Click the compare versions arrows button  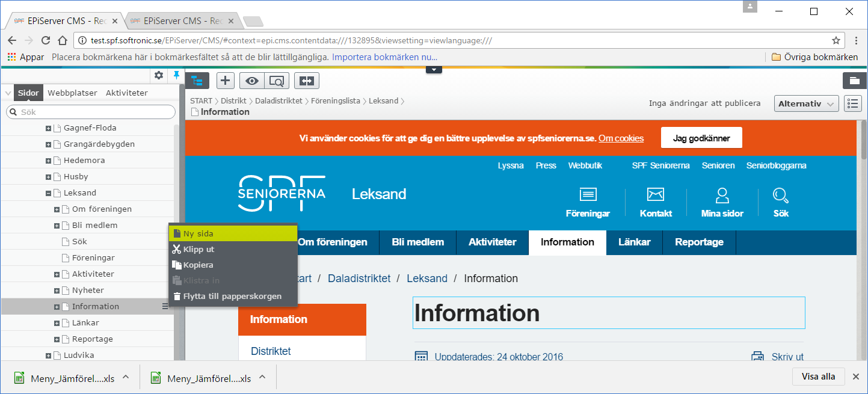coord(307,81)
